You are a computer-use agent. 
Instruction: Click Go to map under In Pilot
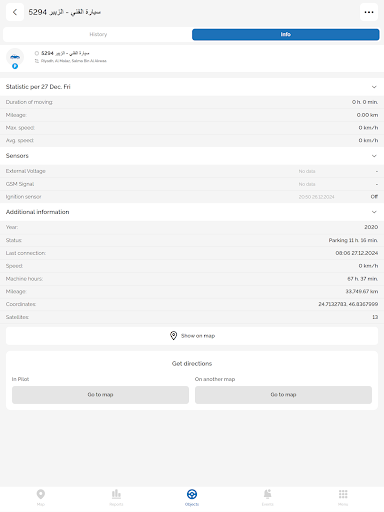pyautogui.click(x=100, y=395)
